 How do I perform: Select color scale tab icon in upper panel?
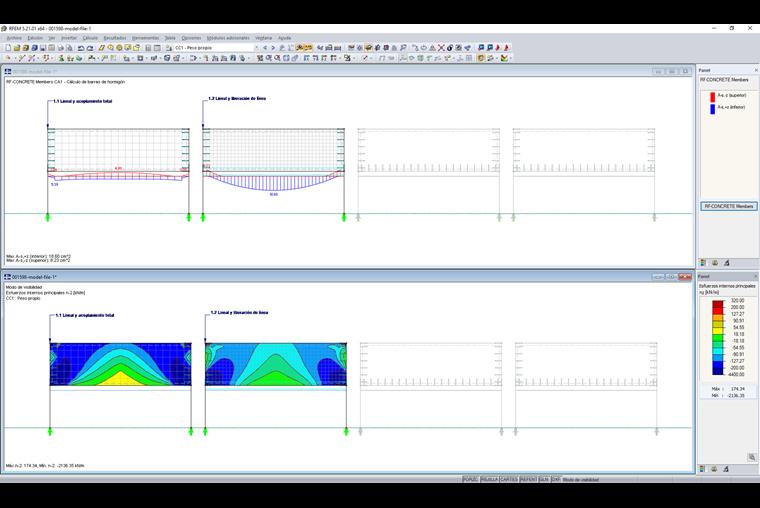click(703, 263)
